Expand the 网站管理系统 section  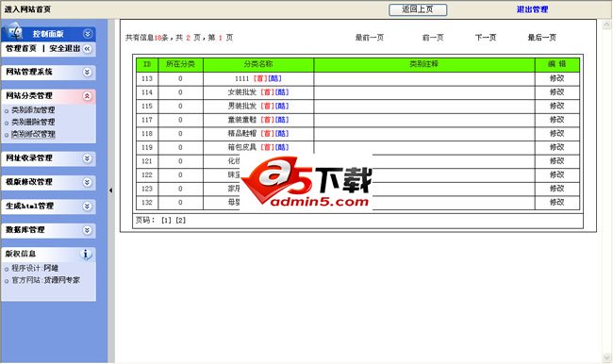pyautogui.click(x=87, y=72)
